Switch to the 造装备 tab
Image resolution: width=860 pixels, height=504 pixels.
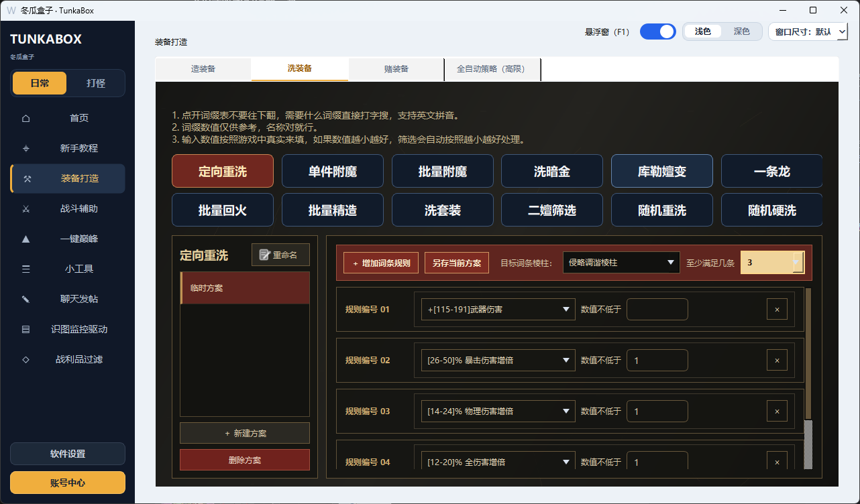point(203,69)
